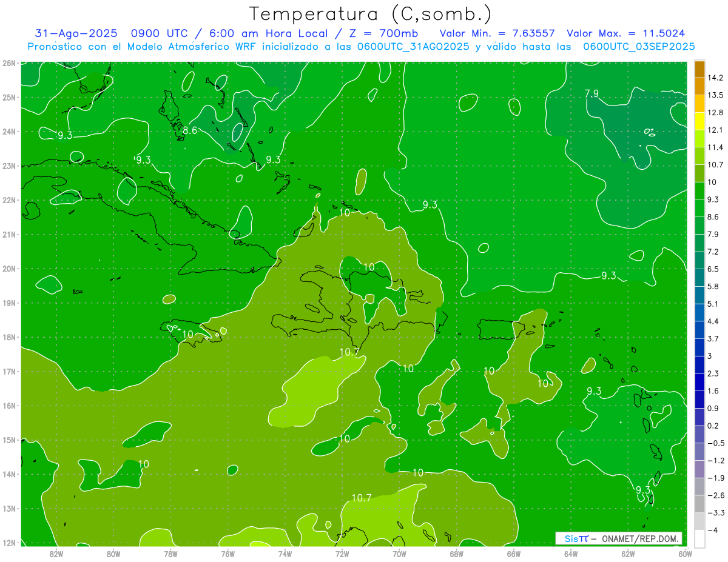The image size is (728, 562).
Task: Select the "31-Ago-2025" date text
Action: point(76,33)
